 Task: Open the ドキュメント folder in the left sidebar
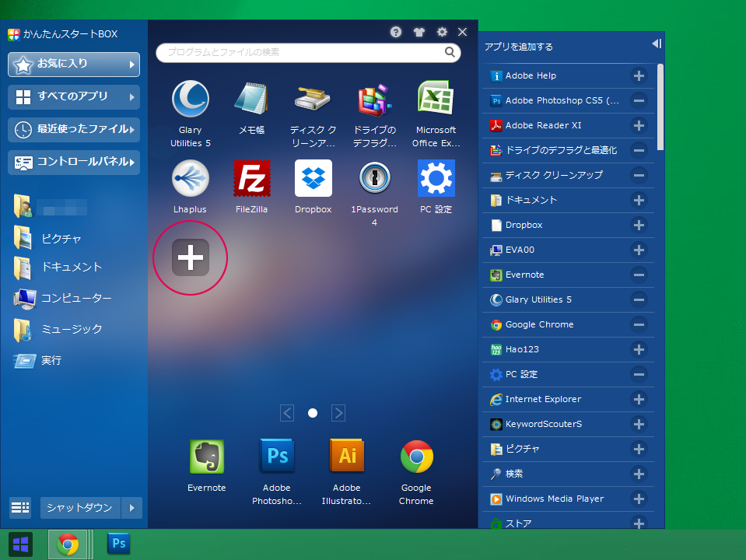58,267
